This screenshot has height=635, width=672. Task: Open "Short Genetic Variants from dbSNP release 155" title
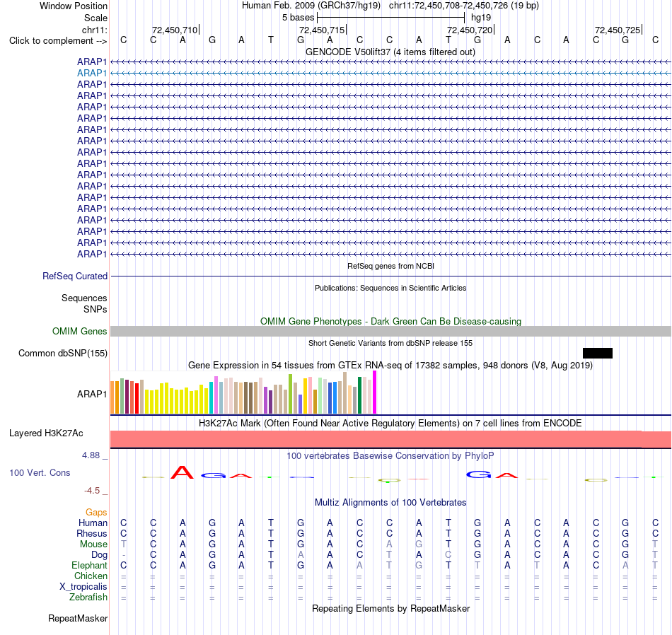tap(390, 343)
